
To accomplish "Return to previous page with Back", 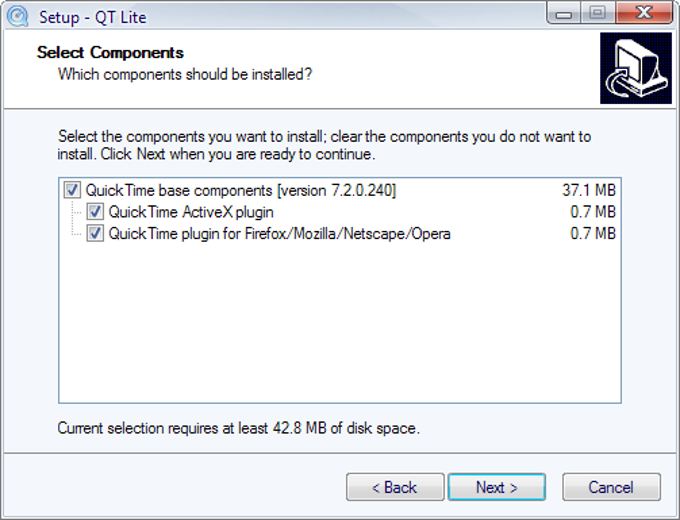I will (395, 487).
